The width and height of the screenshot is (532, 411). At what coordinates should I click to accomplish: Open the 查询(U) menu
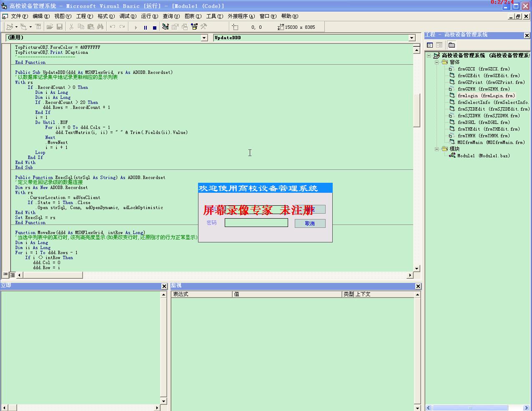171,16
